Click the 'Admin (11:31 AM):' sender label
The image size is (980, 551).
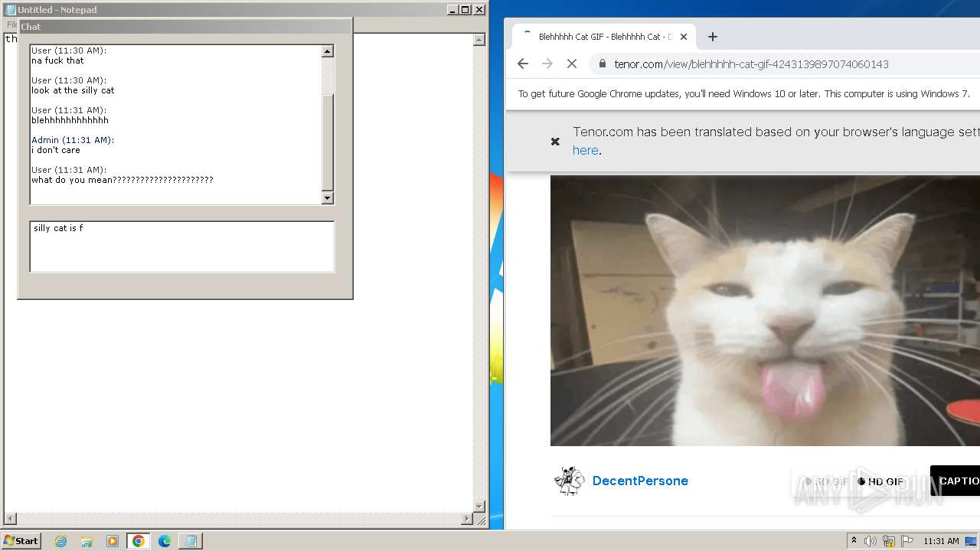pyautogui.click(x=73, y=140)
